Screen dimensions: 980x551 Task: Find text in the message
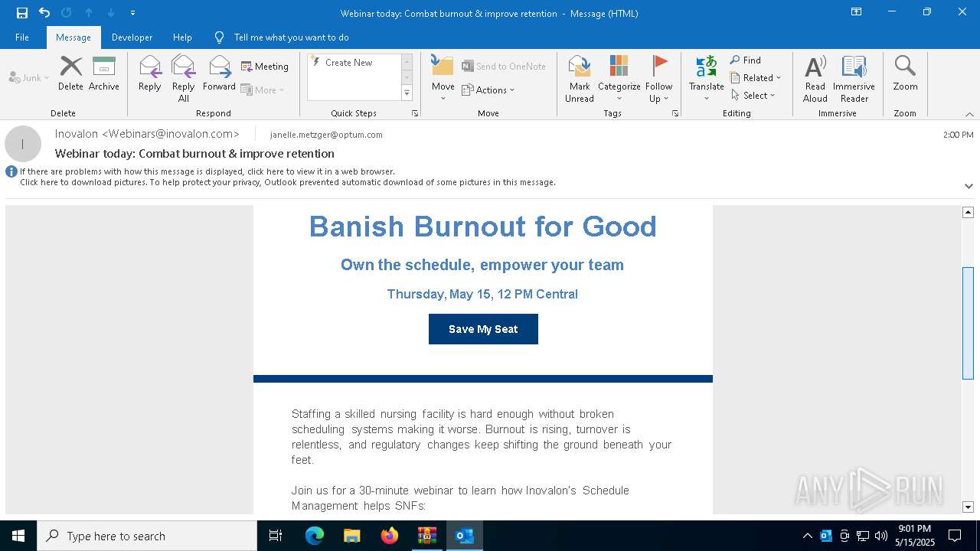[x=746, y=60]
